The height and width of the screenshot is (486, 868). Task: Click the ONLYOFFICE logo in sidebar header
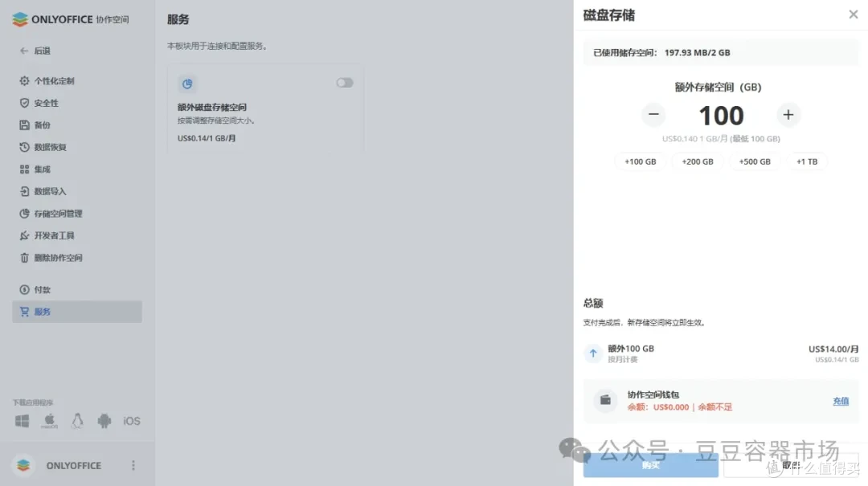click(x=70, y=19)
